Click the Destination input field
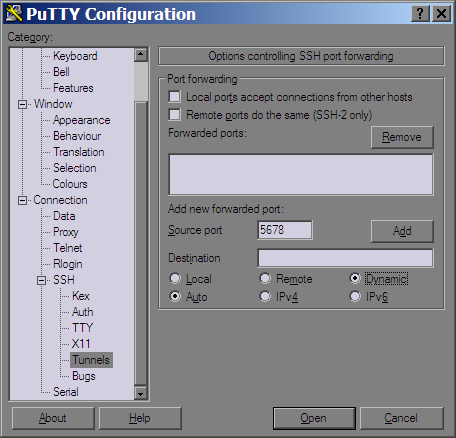This screenshot has width=456, height=438. tap(345, 258)
